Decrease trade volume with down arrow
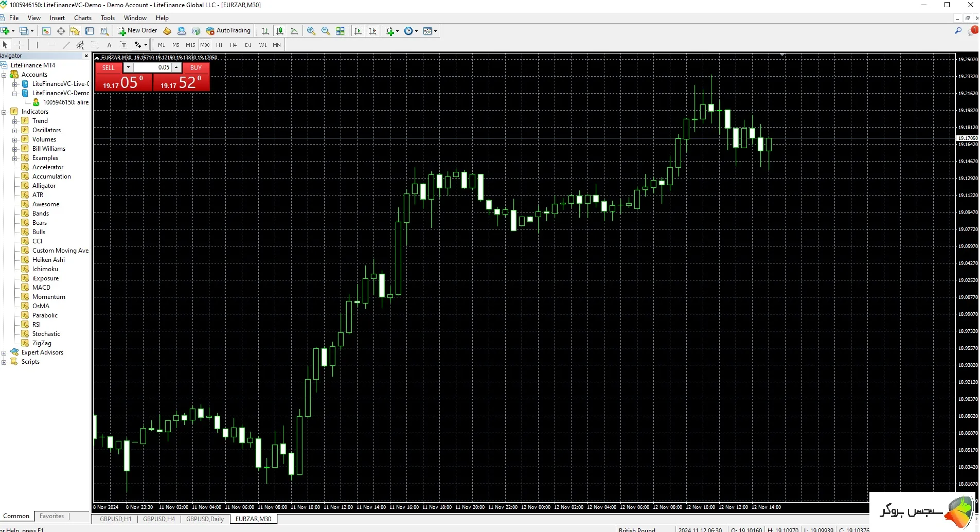This screenshot has height=532, width=980. pos(128,68)
